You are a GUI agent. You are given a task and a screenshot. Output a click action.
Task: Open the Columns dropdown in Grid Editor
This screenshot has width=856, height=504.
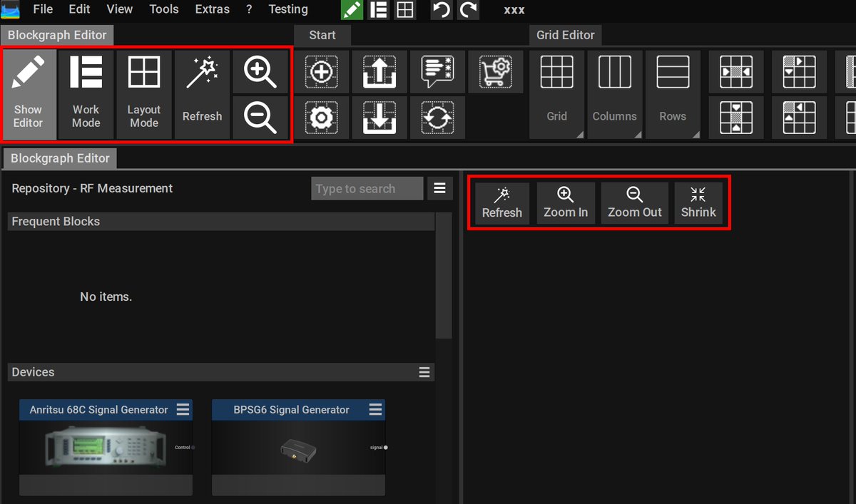coord(614,94)
